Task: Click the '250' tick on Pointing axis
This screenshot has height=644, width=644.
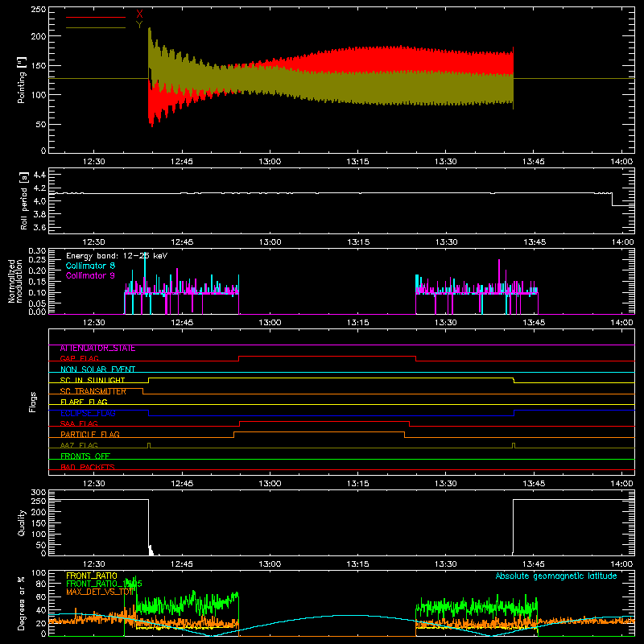Action: coord(39,10)
